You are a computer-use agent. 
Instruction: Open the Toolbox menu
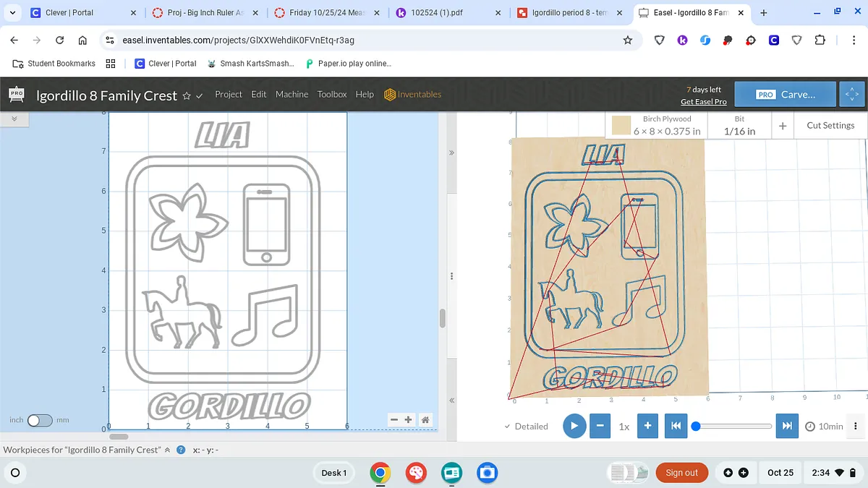[332, 95]
